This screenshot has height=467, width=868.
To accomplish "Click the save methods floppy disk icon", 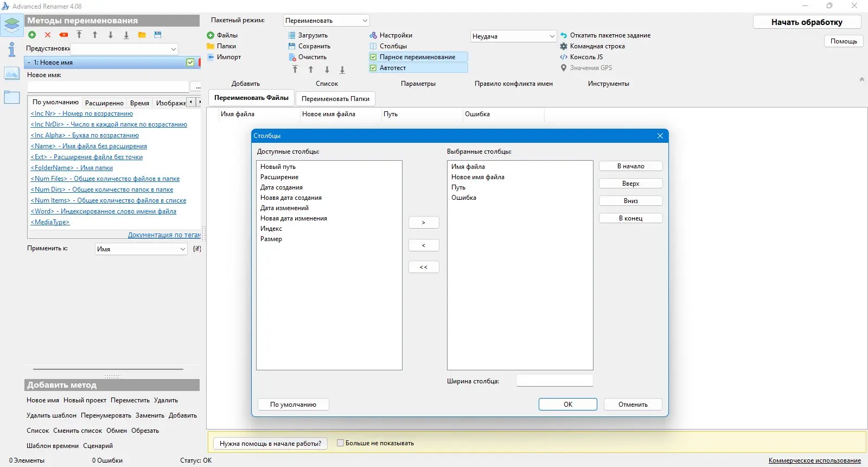I will coord(158,35).
